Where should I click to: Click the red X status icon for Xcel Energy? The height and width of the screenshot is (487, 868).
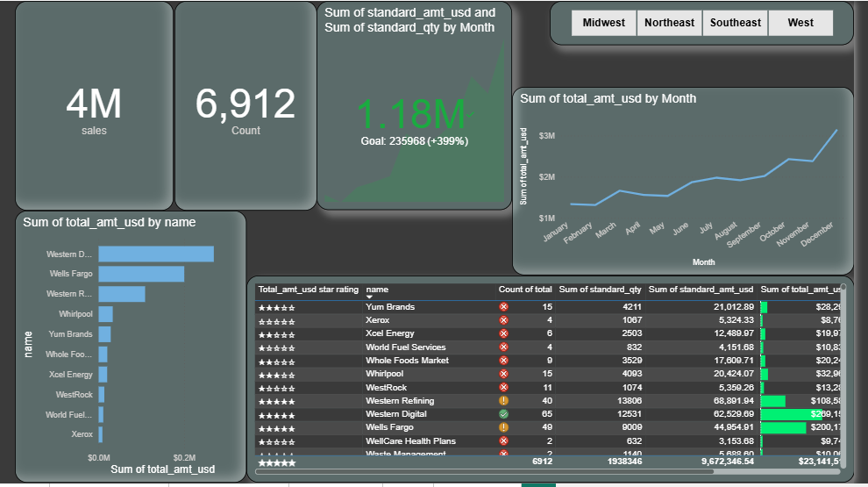(x=504, y=333)
